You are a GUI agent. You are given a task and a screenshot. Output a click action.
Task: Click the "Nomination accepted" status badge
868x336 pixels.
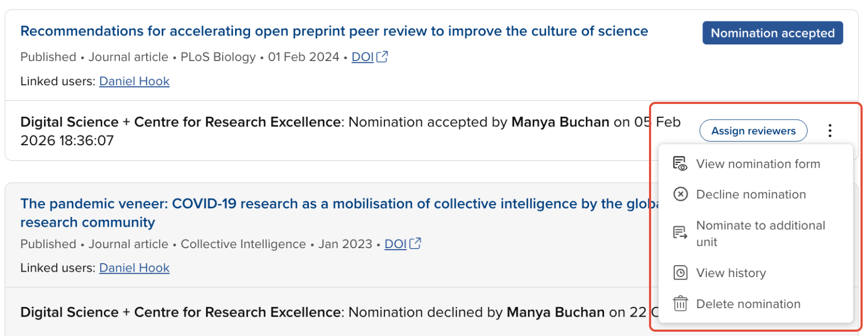(772, 33)
